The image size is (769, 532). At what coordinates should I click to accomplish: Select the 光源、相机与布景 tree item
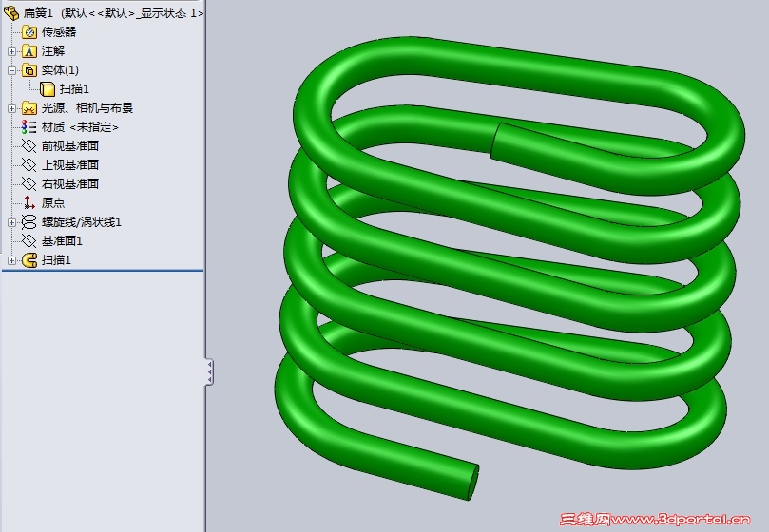(x=87, y=108)
